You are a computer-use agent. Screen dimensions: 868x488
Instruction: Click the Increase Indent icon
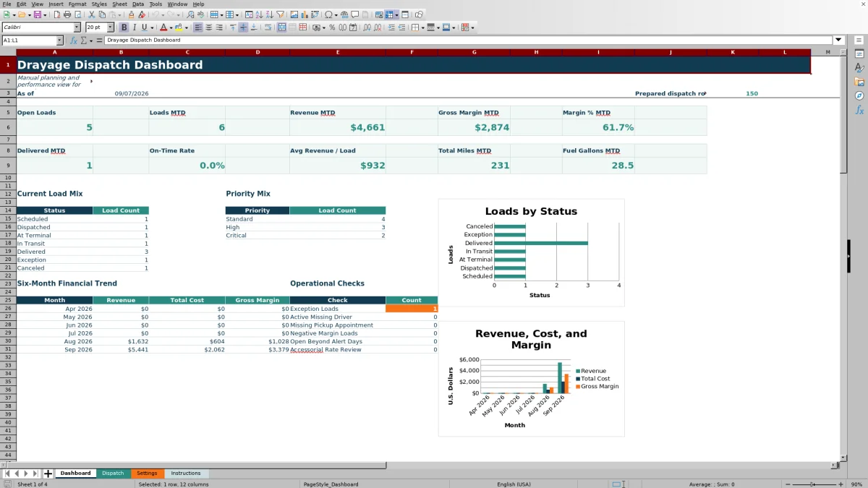click(x=391, y=27)
